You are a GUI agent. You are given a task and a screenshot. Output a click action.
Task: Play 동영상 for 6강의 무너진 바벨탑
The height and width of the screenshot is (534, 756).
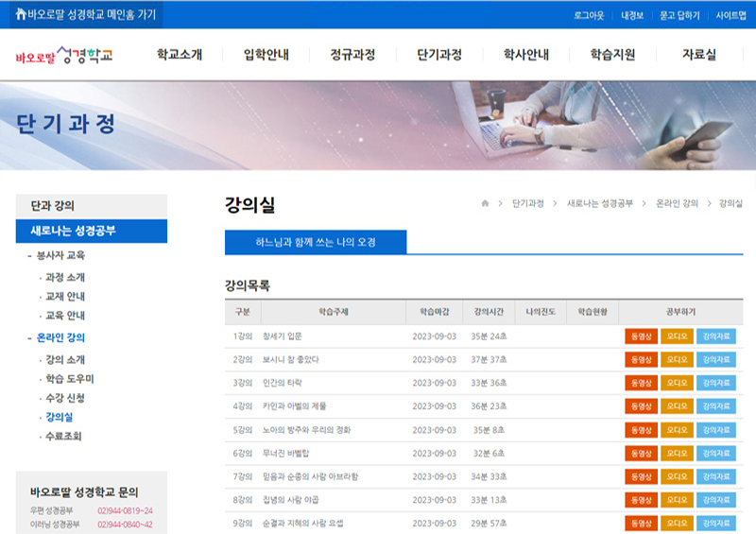(642, 453)
